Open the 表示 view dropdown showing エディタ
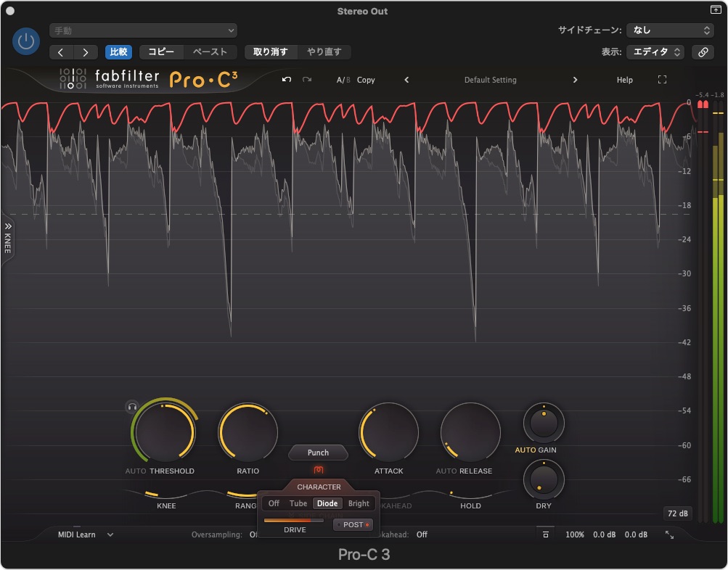The width and height of the screenshot is (728, 570). pyautogui.click(x=655, y=52)
